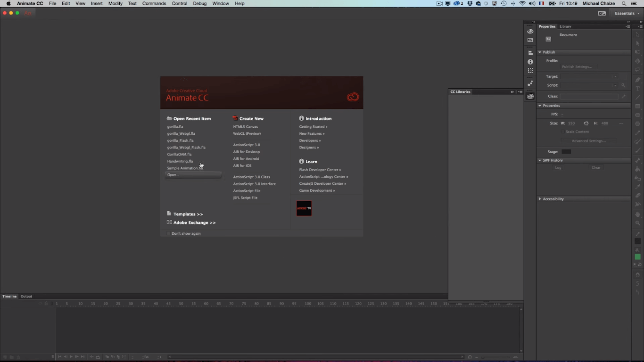644x362 pixels.
Task: Select the Text tool
Action: pos(638,89)
